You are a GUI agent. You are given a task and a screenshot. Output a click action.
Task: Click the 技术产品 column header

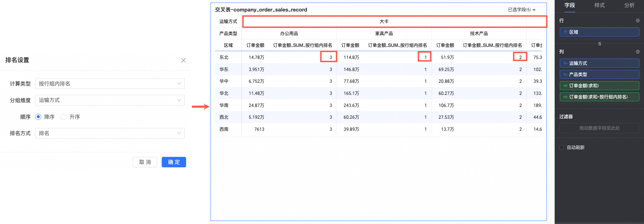pos(479,33)
